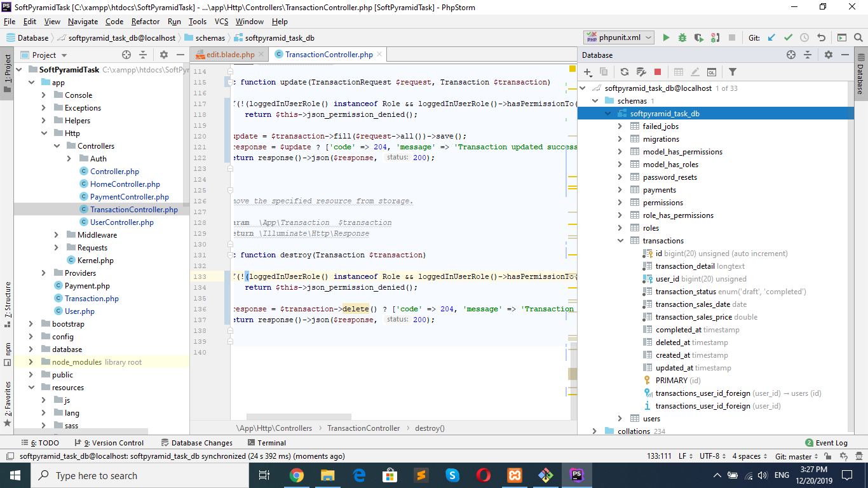
Task: Commit changes with the green Git checkmark
Action: (x=788, y=37)
